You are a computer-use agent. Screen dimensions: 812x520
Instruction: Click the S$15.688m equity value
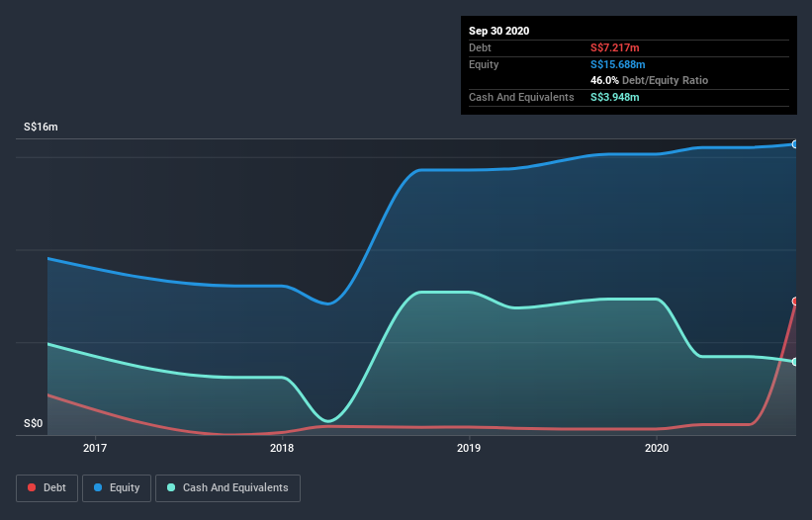point(618,64)
